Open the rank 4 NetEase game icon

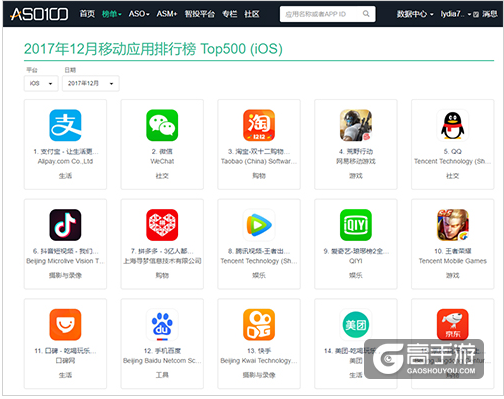click(x=356, y=125)
